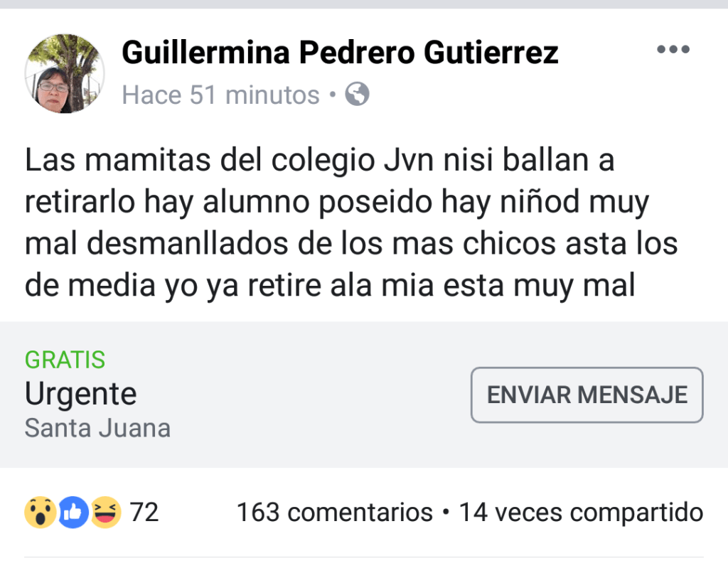This screenshot has width=728, height=573.
Task: Click the wow reaction emoji
Action: pos(40,513)
